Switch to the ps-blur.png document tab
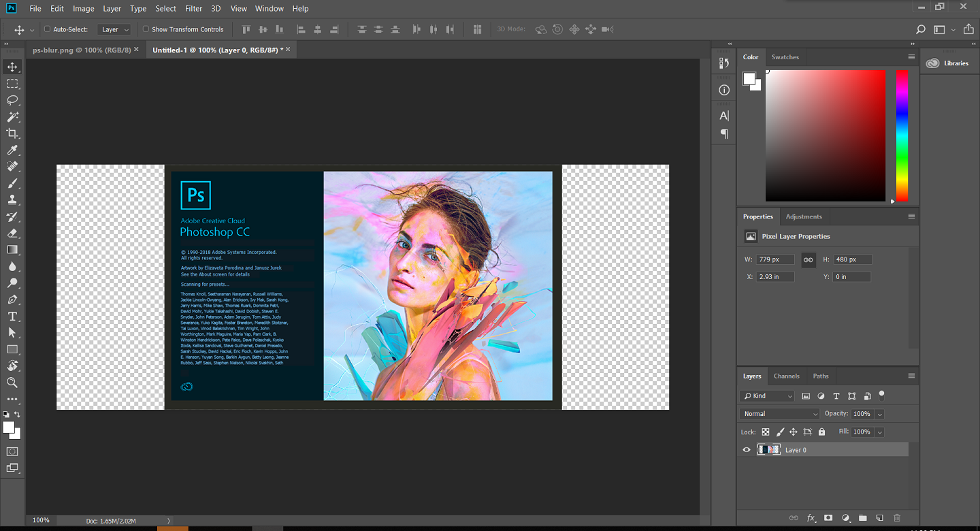 point(82,50)
